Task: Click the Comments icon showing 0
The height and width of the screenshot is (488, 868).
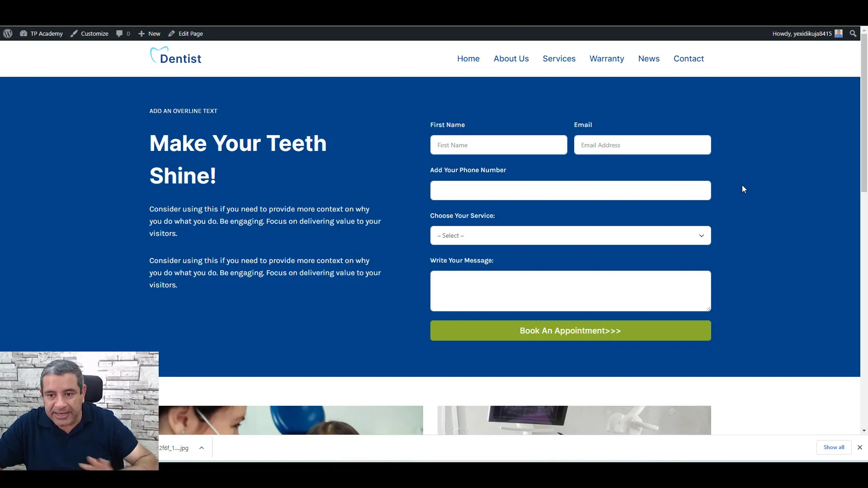Action: [123, 33]
